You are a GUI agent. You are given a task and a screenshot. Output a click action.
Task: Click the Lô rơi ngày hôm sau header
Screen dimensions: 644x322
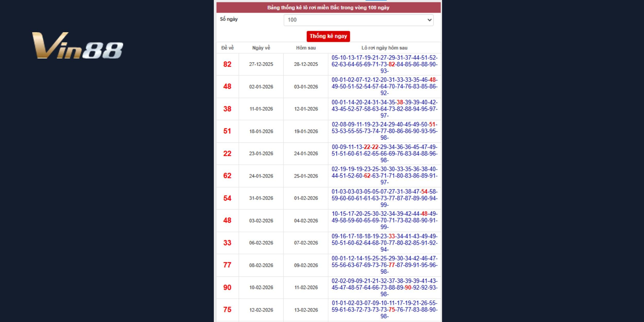click(x=384, y=48)
